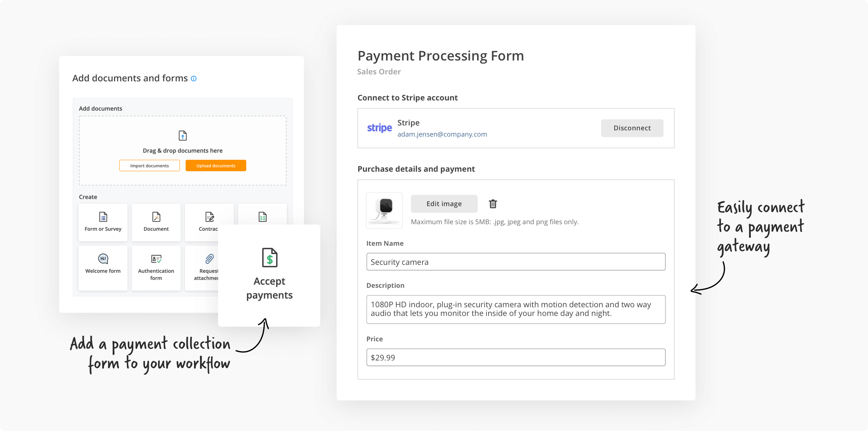The width and height of the screenshot is (868, 431).
Task: Click into the Description text area
Action: (x=516, y=309)
